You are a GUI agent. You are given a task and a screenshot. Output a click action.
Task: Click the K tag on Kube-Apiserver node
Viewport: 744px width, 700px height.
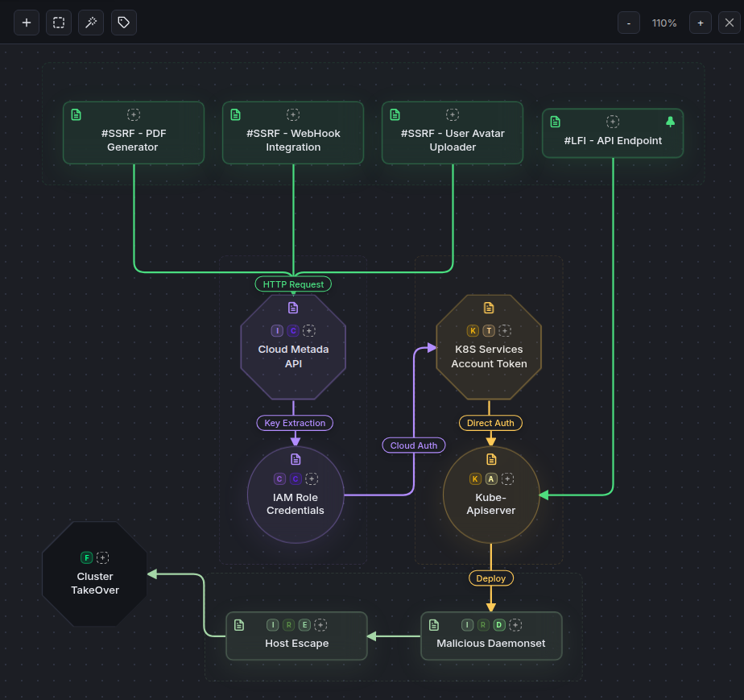[x=475, y=478]
